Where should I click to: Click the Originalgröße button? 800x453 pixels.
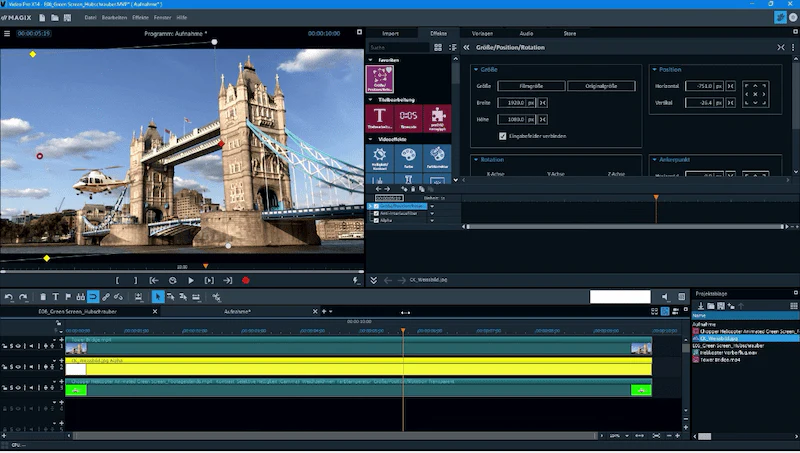[x=601, y=86]
